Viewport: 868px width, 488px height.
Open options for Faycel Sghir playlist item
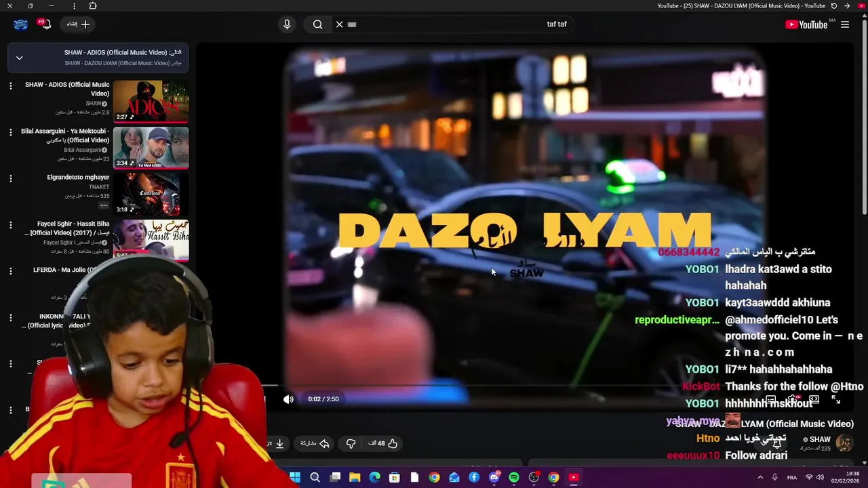10,224
